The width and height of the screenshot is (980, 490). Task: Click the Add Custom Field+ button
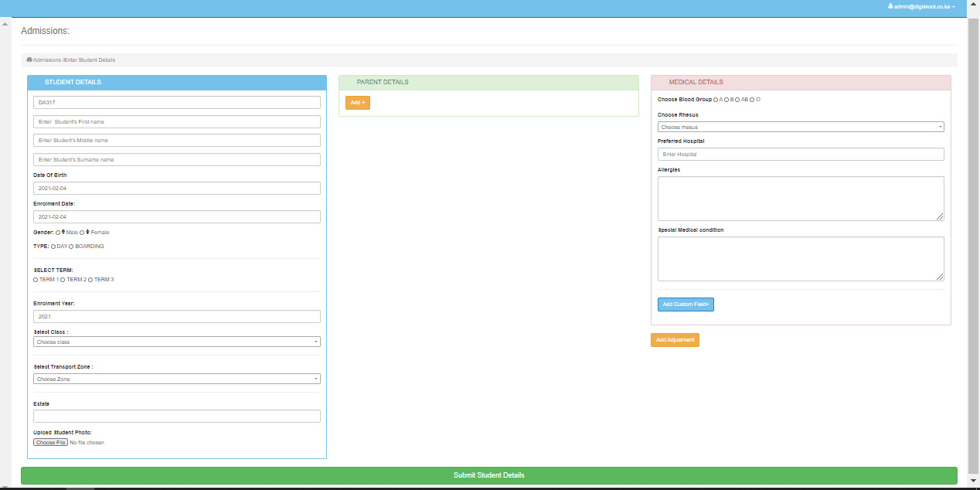[686, 305]
